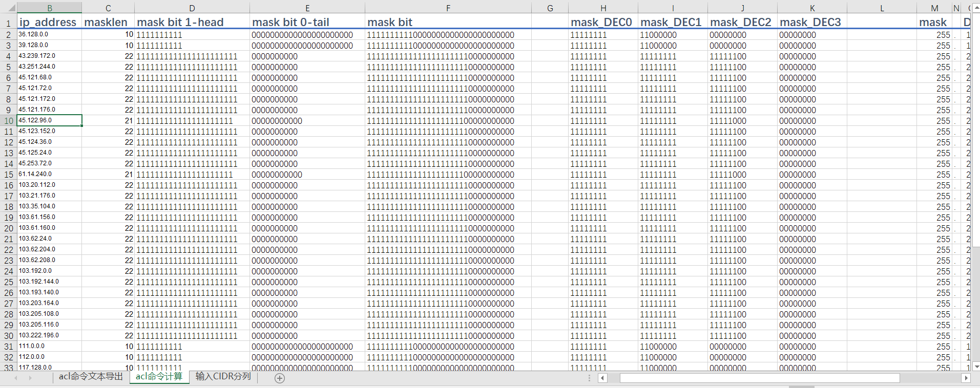
Task: Add a new sheet with plus icon
Action: pyautogui.click(x=279, y=378)
